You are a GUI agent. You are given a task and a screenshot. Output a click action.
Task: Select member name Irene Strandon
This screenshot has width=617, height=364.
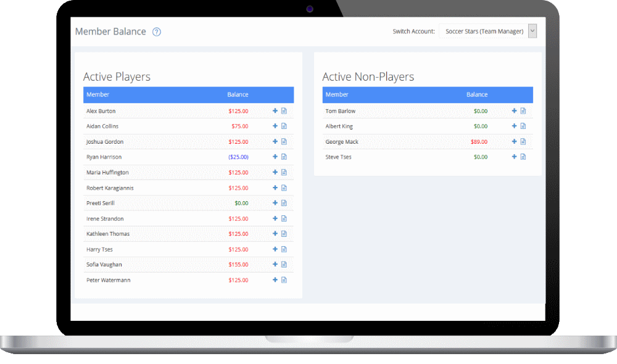point(105,219)
